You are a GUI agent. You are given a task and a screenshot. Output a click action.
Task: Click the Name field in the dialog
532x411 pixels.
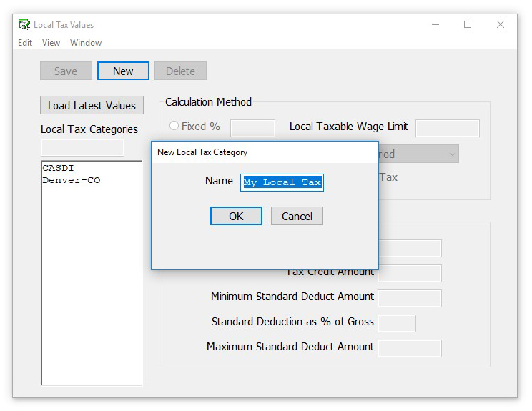tap(282, 182)
